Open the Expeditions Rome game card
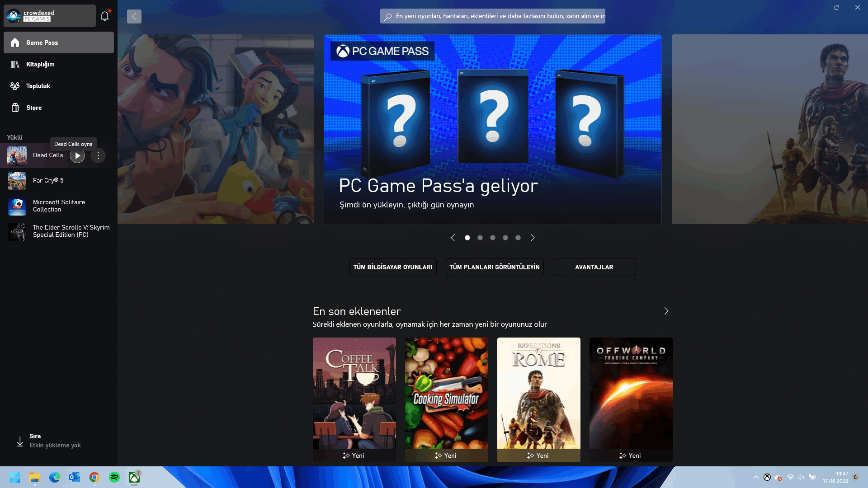Image resolution: width=868 pixels, height=488 pixels. (539, 399)
